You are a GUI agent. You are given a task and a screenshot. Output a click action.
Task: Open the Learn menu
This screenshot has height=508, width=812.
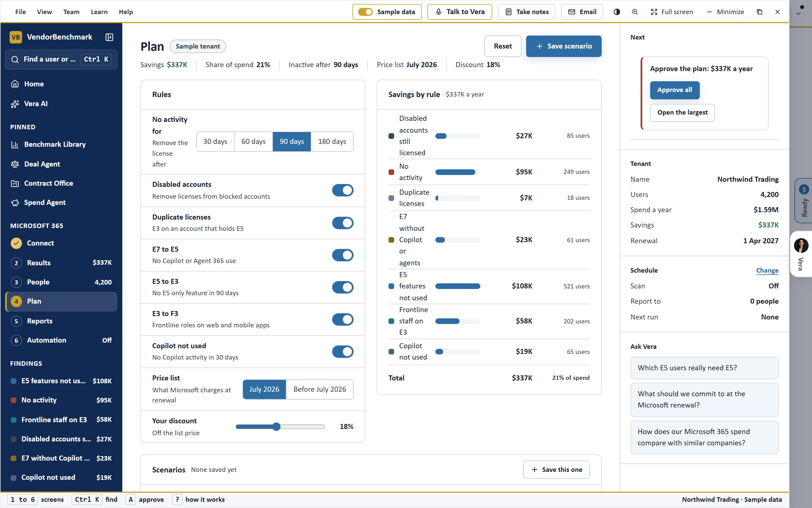99,12
